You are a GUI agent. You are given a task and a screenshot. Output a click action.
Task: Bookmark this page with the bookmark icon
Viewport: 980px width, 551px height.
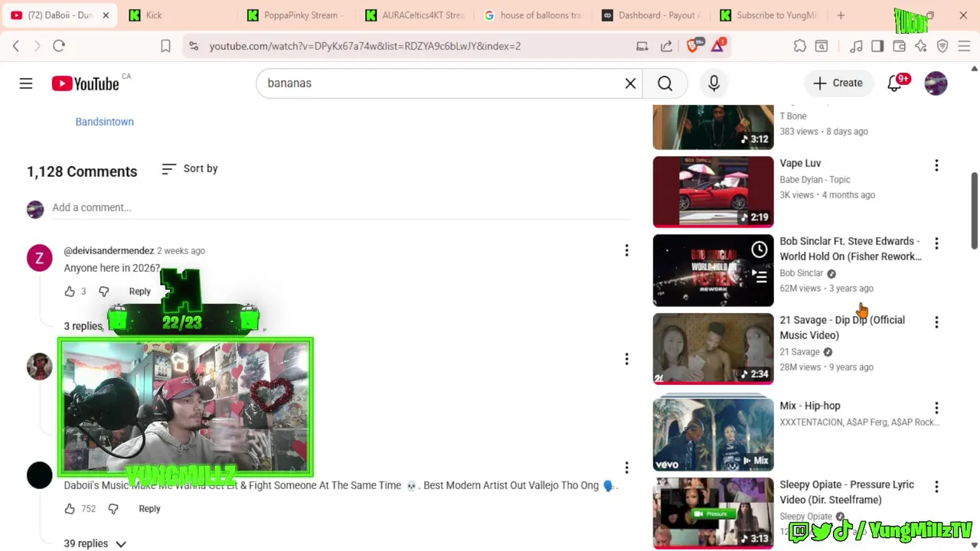pyautogui.click(x=165, y=46)
